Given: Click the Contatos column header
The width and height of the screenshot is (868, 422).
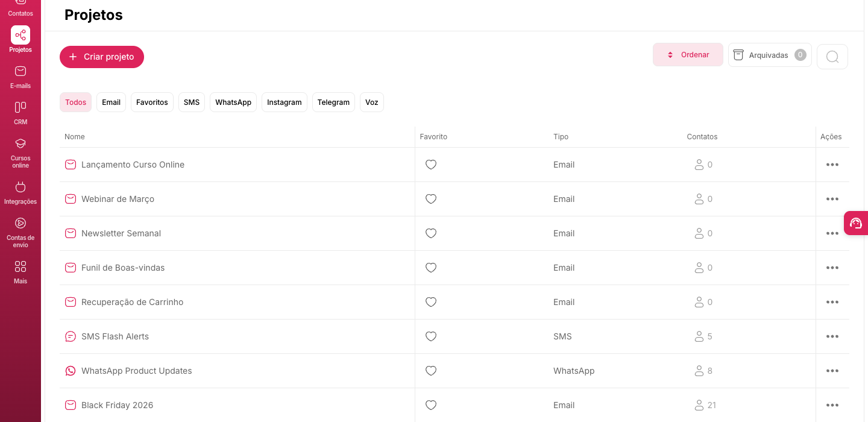Looking at the screenshot, I should click(x=702, y=137).
